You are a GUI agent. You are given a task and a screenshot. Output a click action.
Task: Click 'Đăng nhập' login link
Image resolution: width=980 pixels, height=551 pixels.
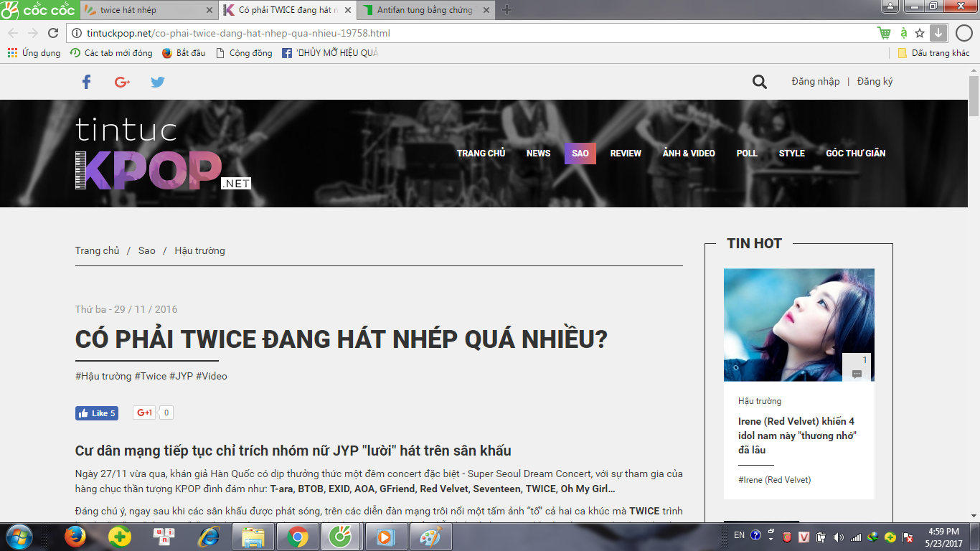(x=815, y=81)
